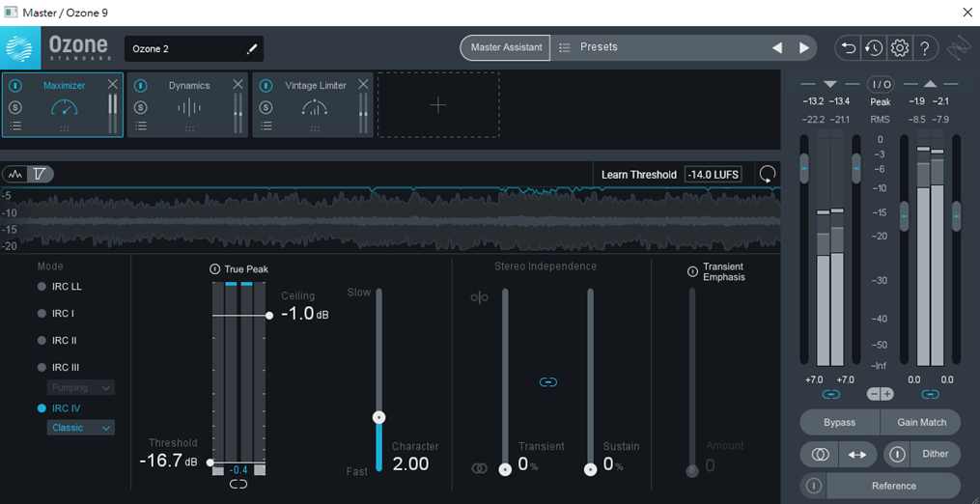Open the undo history
The image size is (980, 504).
[x=874, y=47]
